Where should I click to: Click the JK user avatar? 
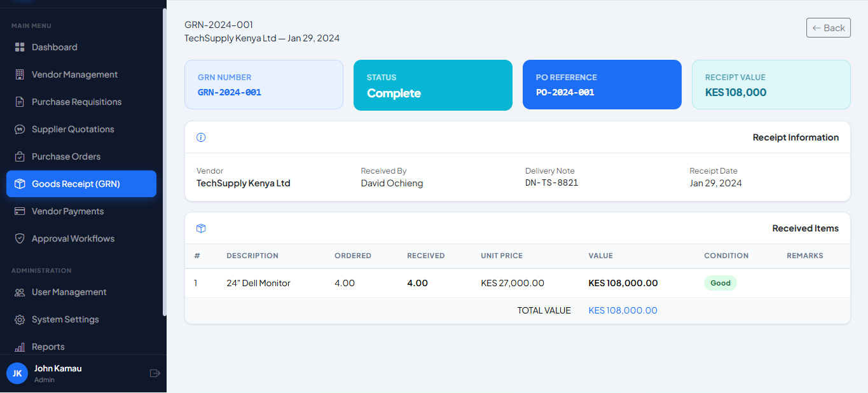(17, 373)
